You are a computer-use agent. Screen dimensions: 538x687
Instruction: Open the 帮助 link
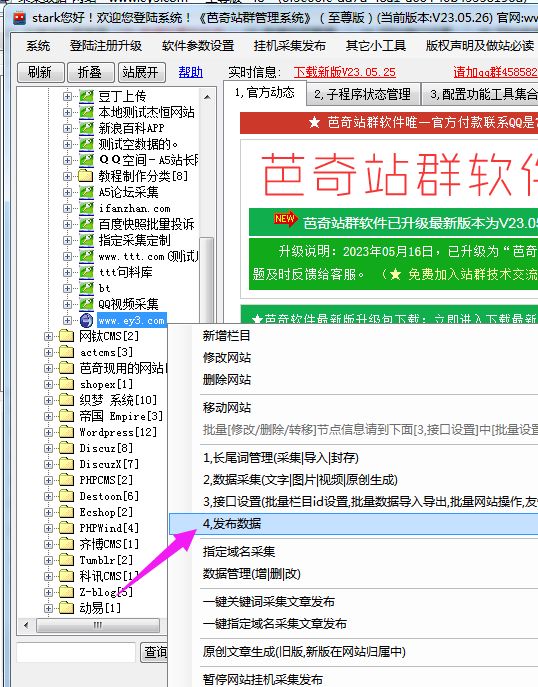(191, 72)
